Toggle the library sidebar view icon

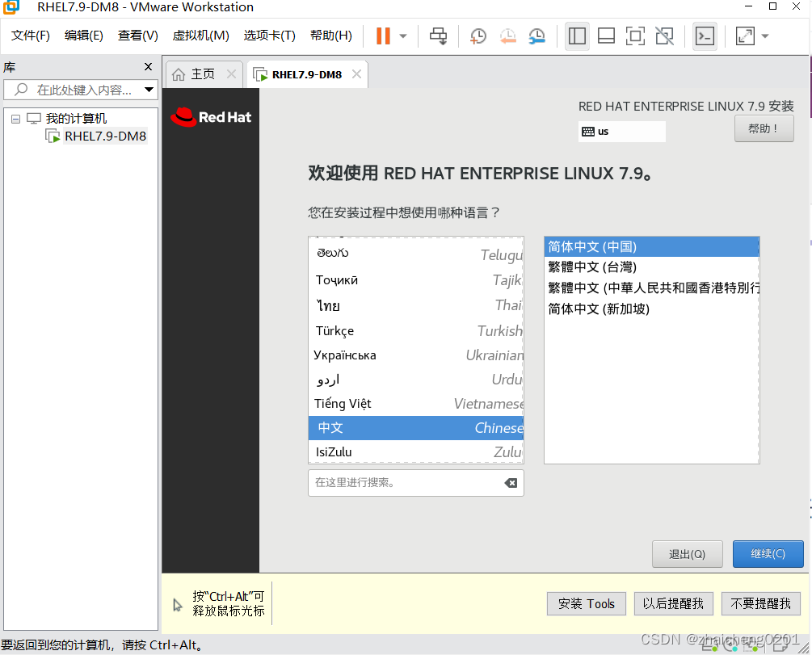pyautogui.click(x=577, y=36)
